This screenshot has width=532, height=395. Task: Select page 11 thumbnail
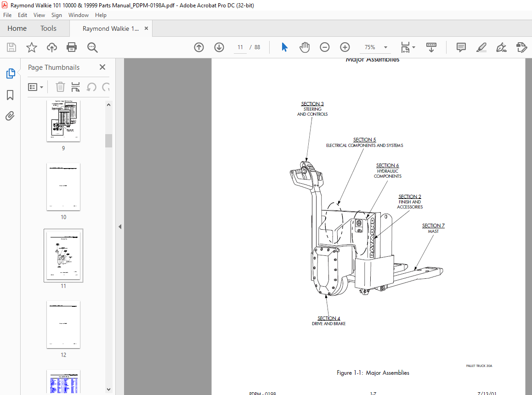[63, 255]
